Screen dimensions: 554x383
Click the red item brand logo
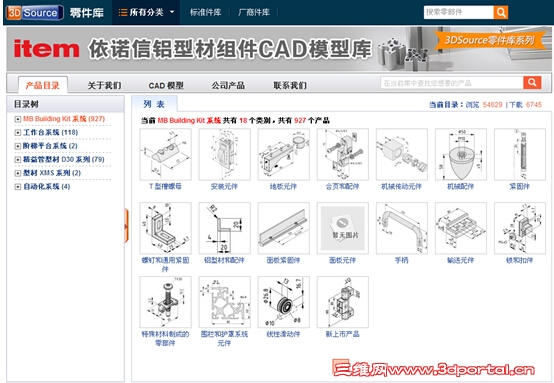(x=46, y=49)
